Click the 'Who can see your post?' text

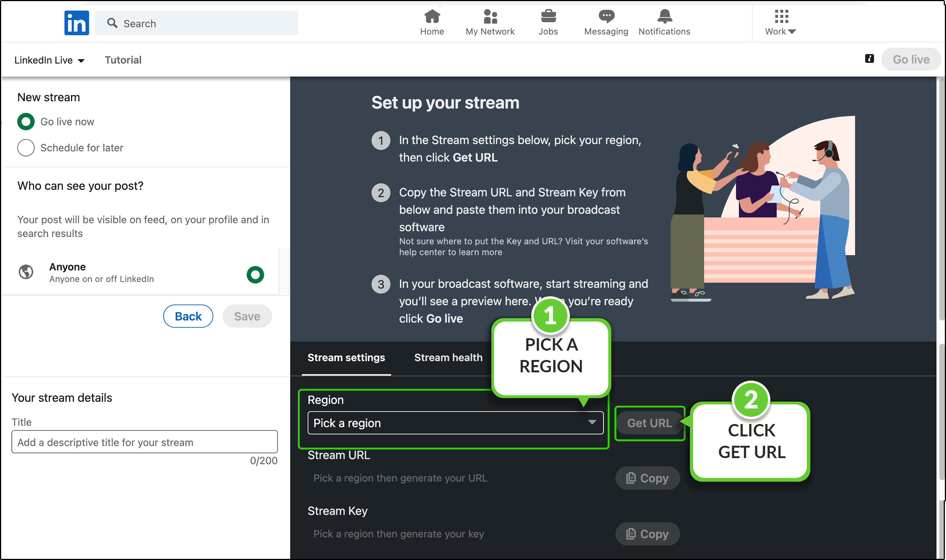point(81,186)
